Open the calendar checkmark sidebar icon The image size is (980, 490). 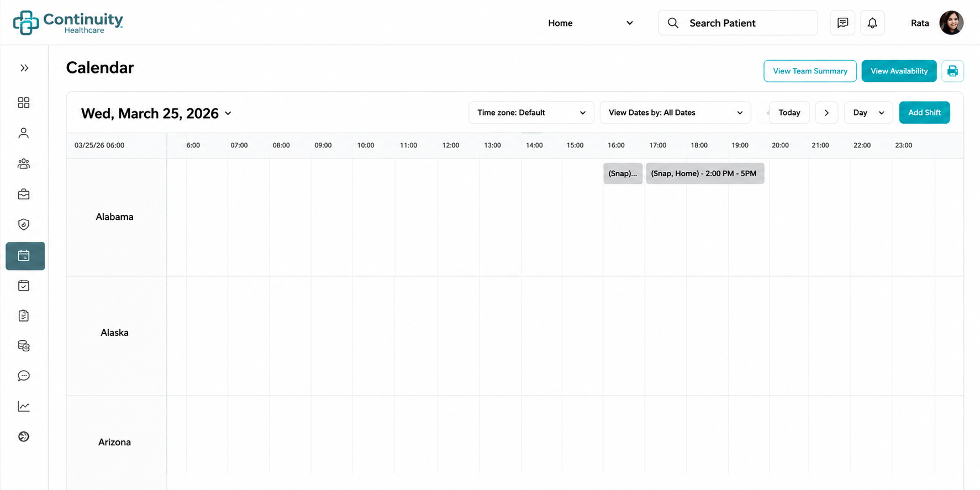(x=24, y=286)
